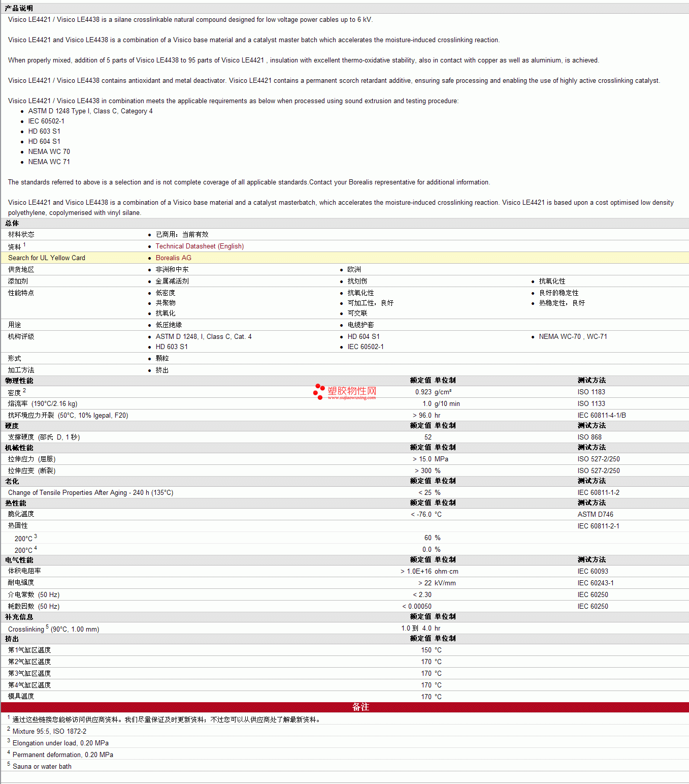Click the red 备注 notes header bar

345,707
